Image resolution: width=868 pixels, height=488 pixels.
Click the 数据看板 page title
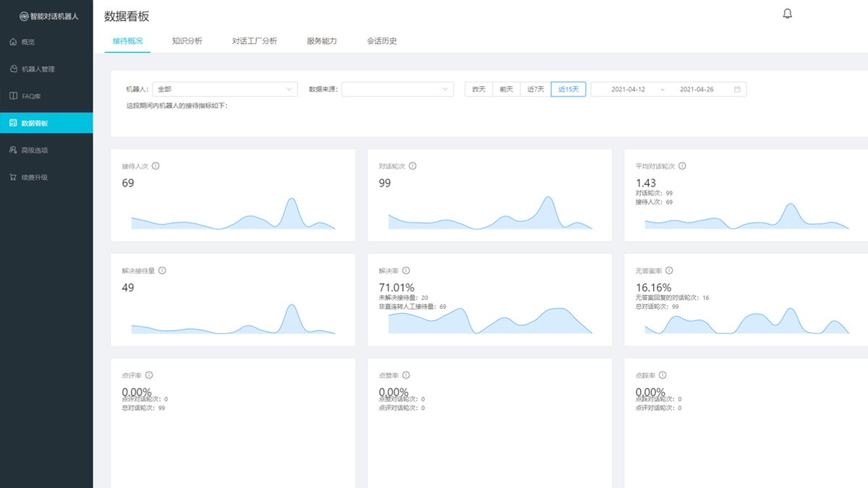click(x=127, y=16)
